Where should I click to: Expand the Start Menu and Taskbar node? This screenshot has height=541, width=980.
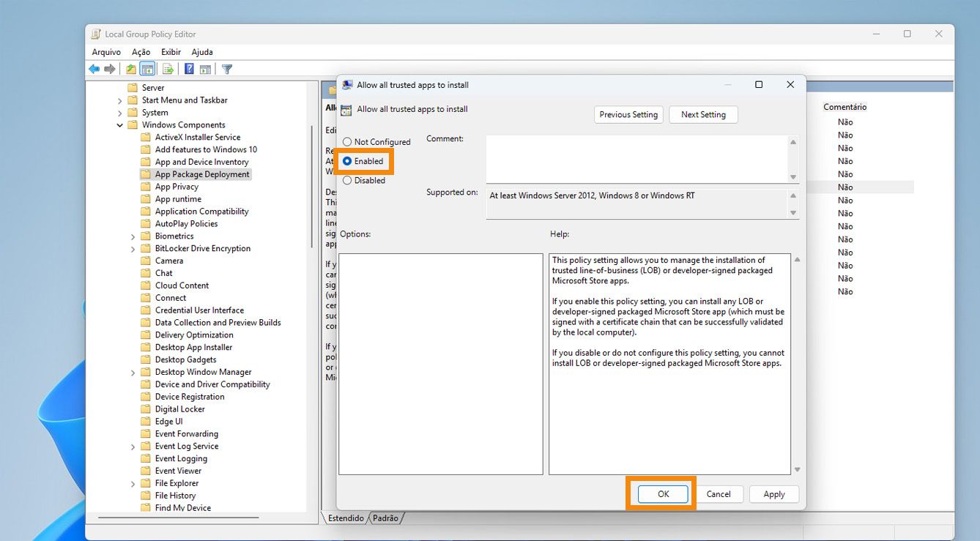120,100
